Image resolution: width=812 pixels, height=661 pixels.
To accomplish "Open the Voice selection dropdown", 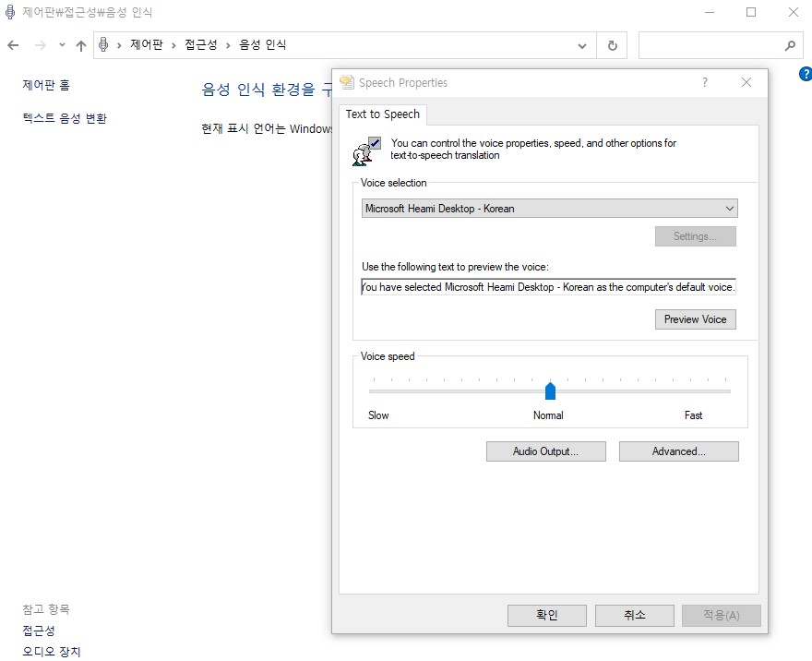I will pos(549,209).
